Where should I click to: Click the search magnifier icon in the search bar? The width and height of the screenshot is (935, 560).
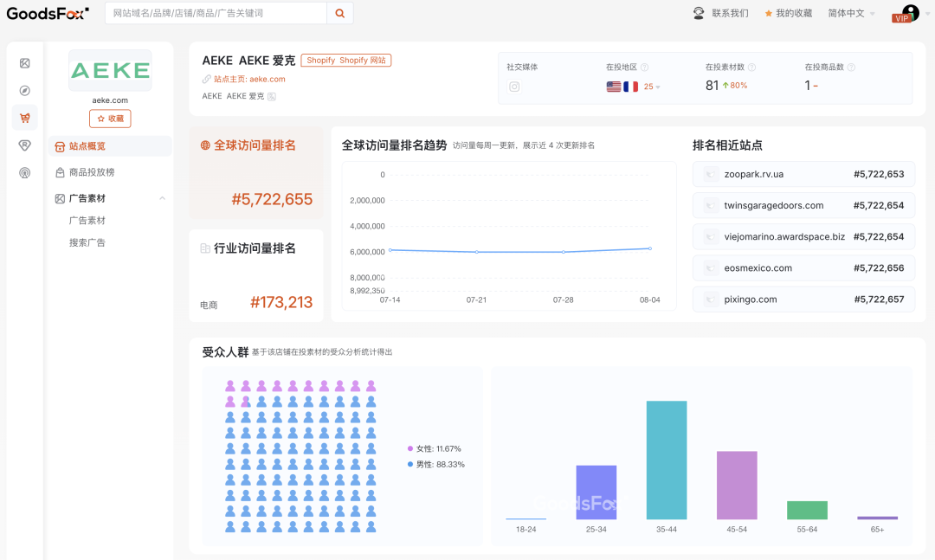(x=339, y=13)
